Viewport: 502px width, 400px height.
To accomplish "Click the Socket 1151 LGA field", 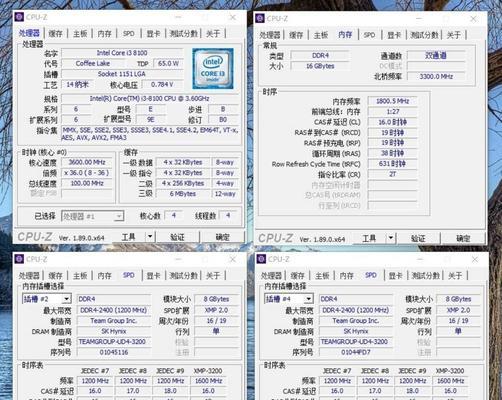I will click(x=122, y=74).
